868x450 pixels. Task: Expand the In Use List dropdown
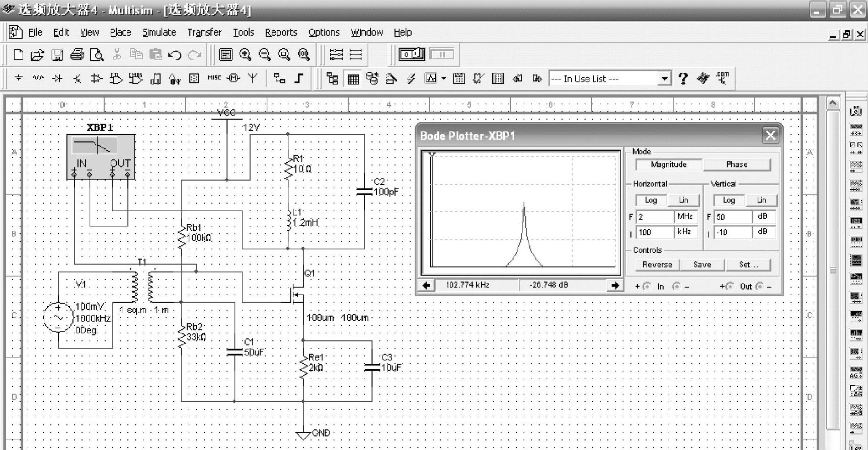[665, 78]
